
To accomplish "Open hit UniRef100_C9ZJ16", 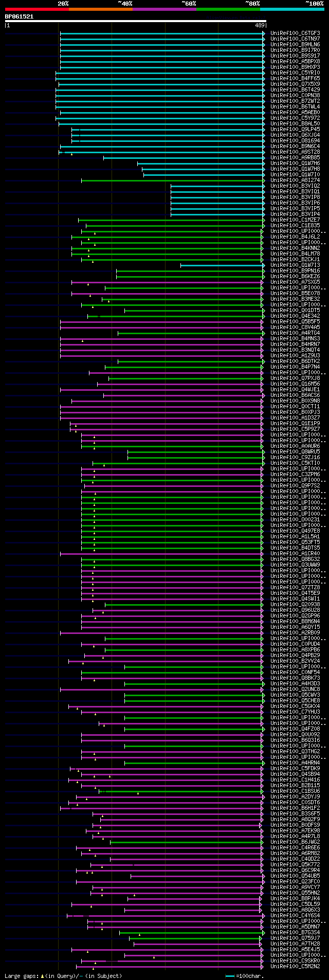I will point(295,457).
